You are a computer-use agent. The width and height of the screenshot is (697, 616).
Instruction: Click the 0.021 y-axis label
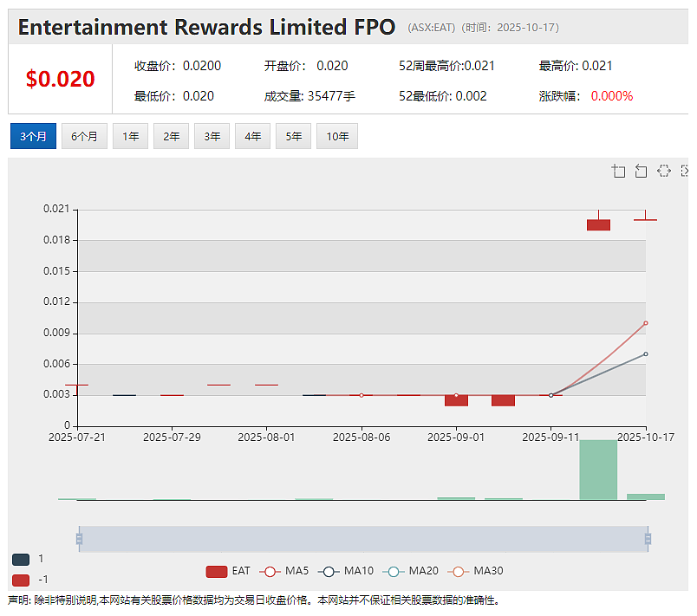pos(56,209)
